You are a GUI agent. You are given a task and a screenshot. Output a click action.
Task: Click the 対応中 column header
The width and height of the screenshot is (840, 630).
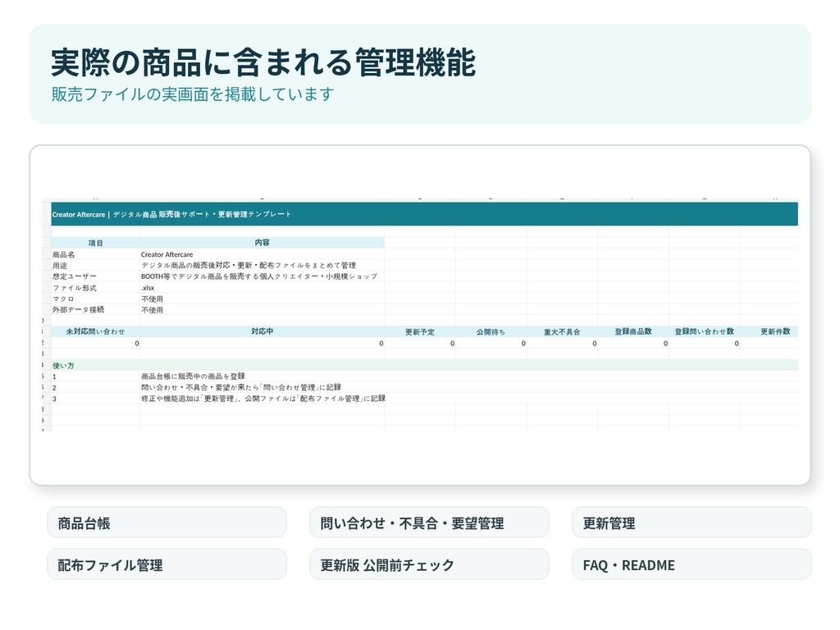pos(262,331)
